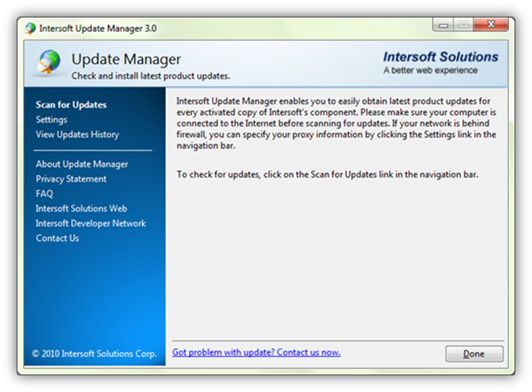Click the Update Manager globe icon in header
532x392 pixels.
tap(49, 62)
